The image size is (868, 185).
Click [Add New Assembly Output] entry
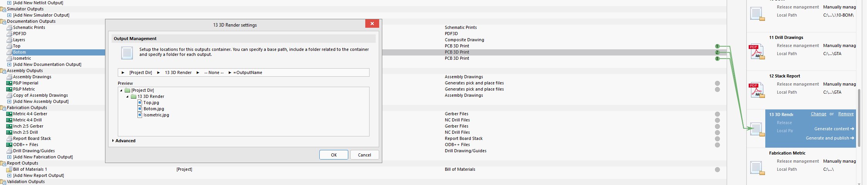(x=41, y=102)
